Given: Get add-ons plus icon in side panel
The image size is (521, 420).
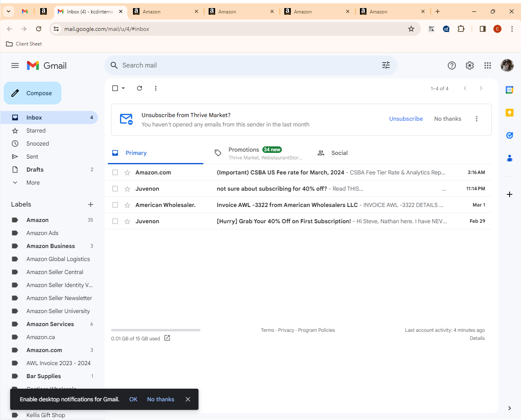Looking at the screenshot, I should pyautogui.click(x=510, y=194).
